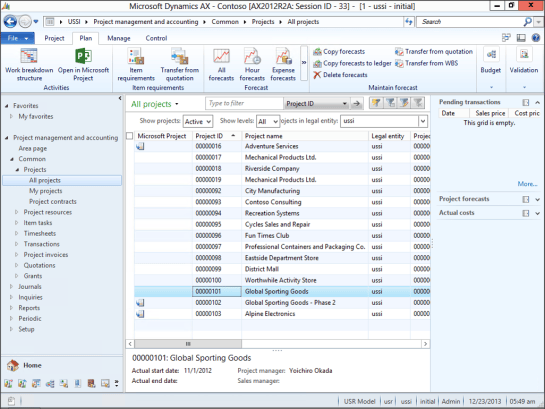
Task: Click Delete forecasts
Action: (340, 75)
